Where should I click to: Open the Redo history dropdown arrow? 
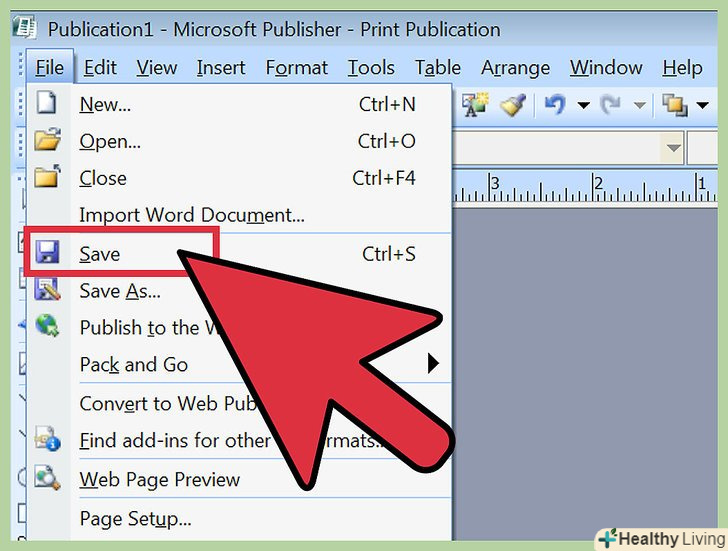click(x=640, y=105)
